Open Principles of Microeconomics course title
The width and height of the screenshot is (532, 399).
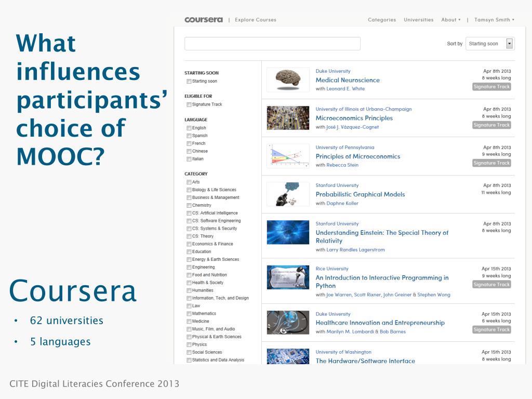[357, 156]
